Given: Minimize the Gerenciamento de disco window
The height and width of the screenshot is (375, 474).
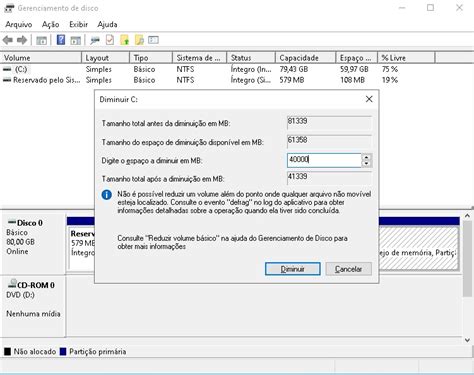Looking at the screenshot, I should pos(402,8).
